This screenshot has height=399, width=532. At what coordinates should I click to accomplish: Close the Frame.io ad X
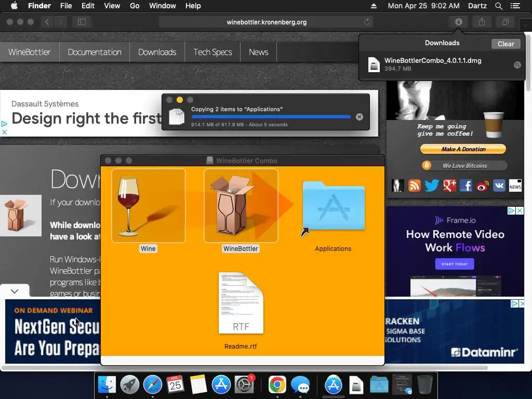point(520,211)
